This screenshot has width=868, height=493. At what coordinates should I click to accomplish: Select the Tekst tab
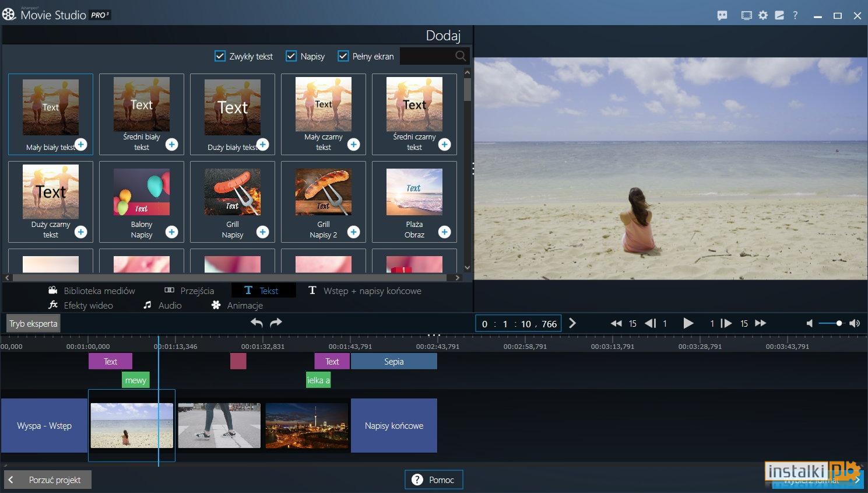263,291
